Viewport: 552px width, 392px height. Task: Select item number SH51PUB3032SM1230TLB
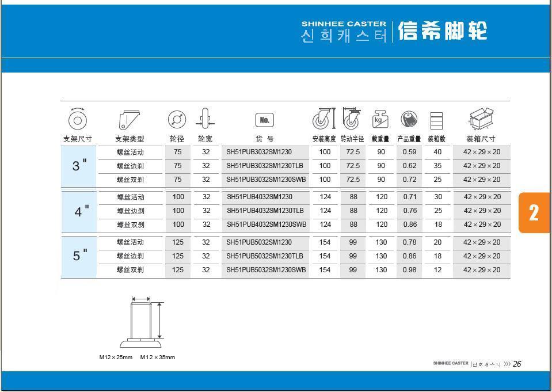265,166
